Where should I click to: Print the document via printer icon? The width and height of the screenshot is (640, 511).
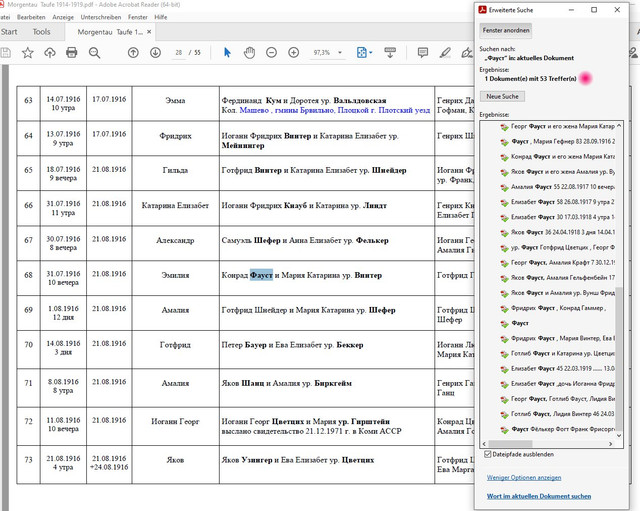tap(71, 53)
